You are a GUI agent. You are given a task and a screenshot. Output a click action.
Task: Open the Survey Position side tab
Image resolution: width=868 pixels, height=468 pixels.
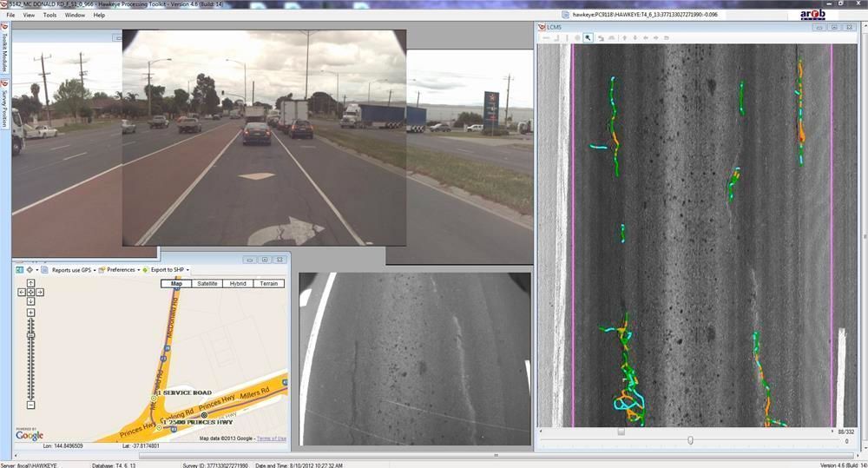pos(4,104)
